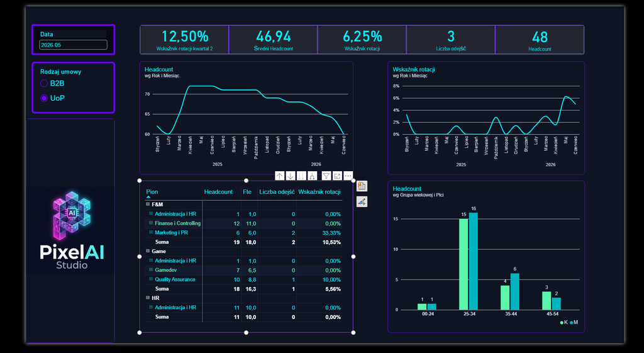Click the 00-24 age group axis label
The height and width of the screenshot is (353, 644).
tap(428, 314)
